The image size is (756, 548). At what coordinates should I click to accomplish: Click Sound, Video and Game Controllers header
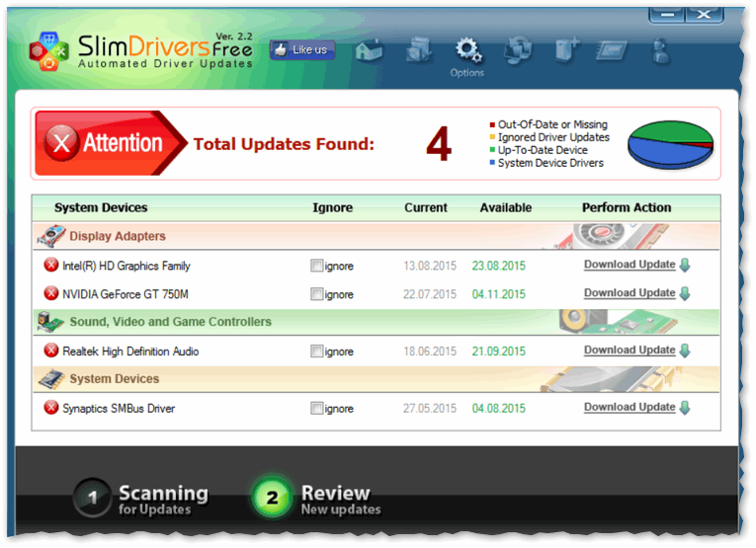[377, 322]
